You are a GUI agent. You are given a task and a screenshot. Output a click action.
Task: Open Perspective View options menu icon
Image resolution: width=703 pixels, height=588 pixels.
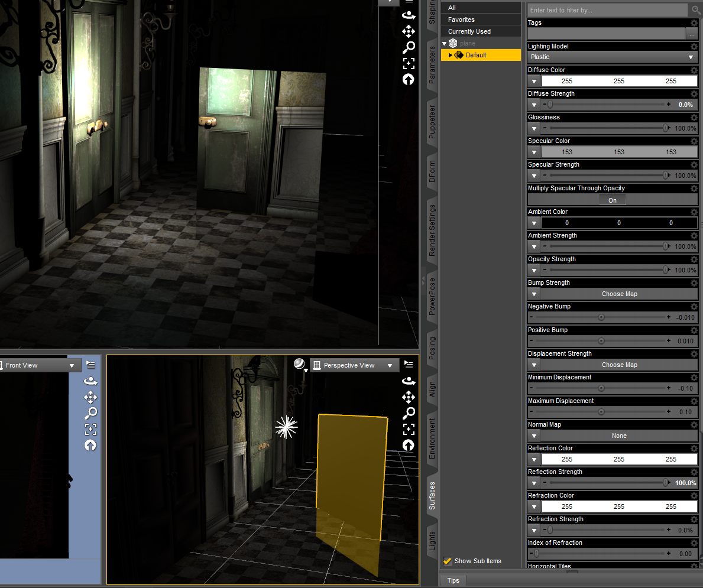tap(409, 365)
